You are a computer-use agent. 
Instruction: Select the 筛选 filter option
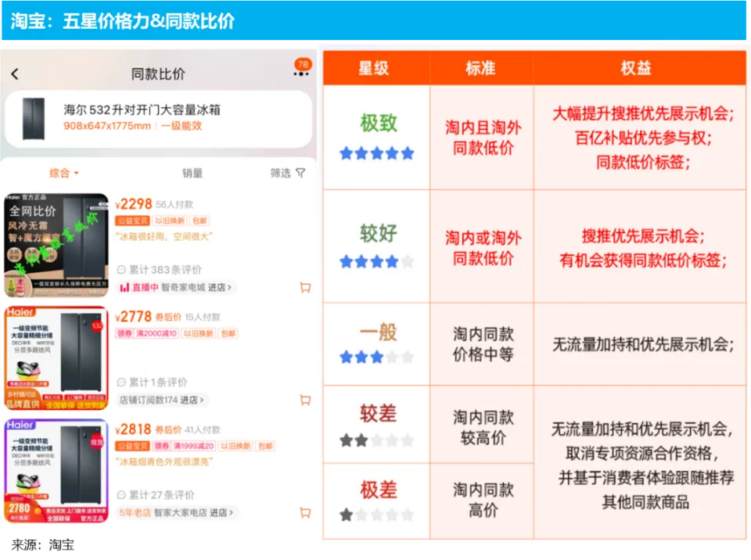coord(281,173)
